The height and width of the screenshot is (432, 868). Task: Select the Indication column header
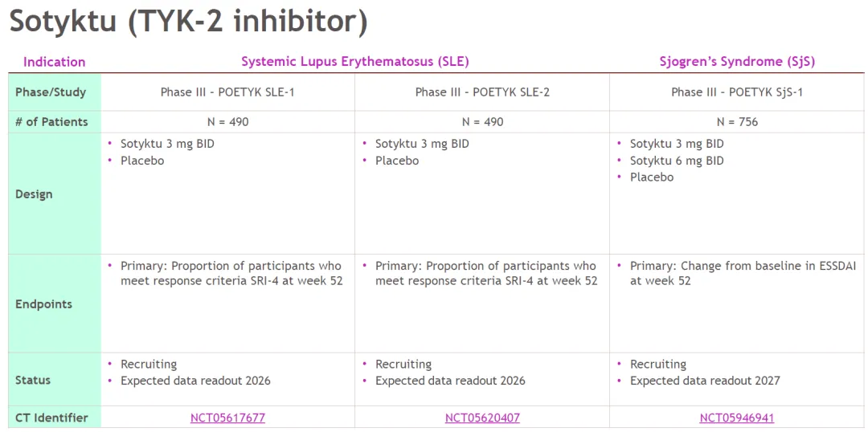coord(54,62)
